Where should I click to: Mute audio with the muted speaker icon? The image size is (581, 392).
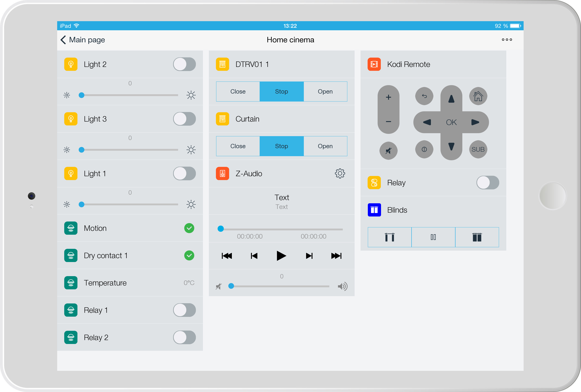click(218, 286)
